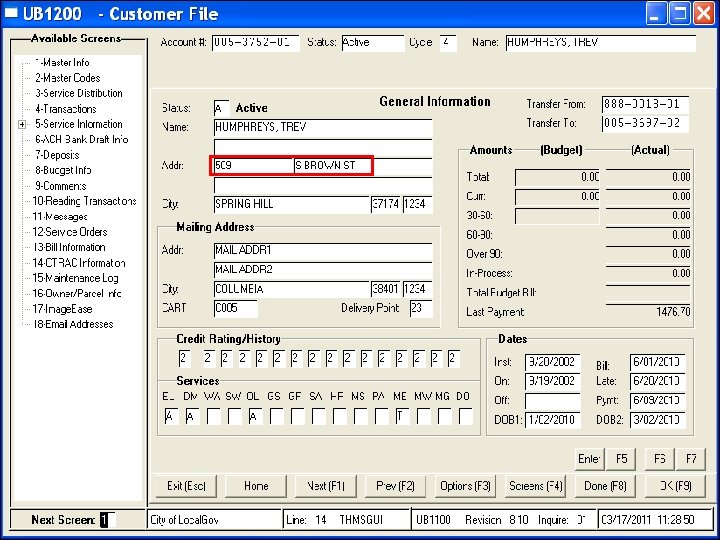Viewport: 720px width, 540px height.
Task: Click the Next Screen input box
Action: [x=107, y=520]
